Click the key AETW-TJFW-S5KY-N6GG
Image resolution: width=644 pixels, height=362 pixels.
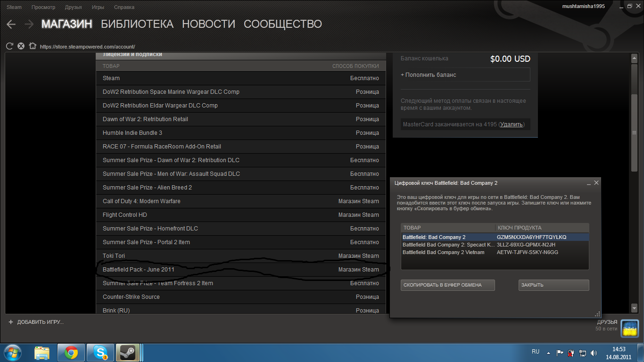[x=528, y=252]
